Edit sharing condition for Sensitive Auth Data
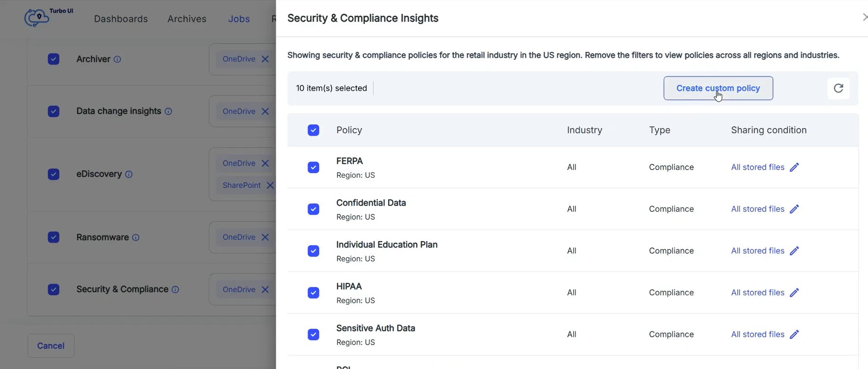 click(x=794, y=334)
